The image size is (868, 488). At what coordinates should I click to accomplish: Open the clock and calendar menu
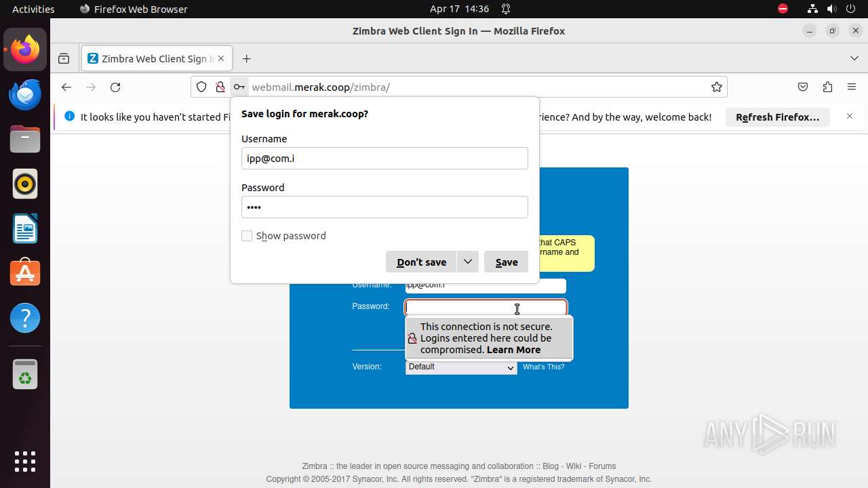click(x=459, y=9)
